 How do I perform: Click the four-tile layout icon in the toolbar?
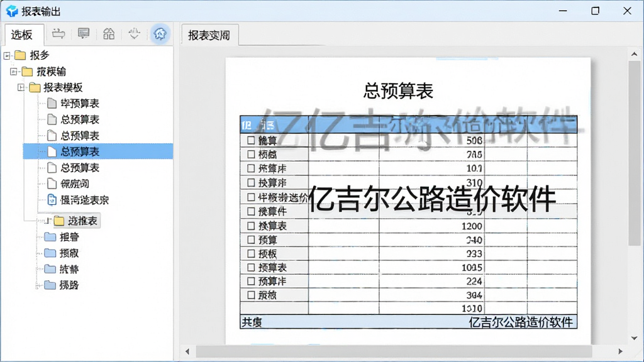click(109, 34)
